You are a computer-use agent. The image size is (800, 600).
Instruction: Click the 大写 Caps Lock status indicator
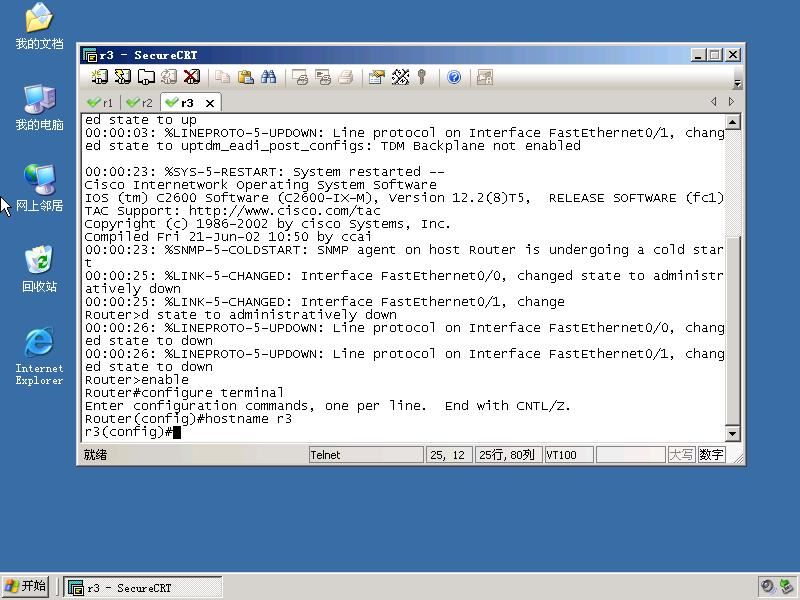click(681, 455)
